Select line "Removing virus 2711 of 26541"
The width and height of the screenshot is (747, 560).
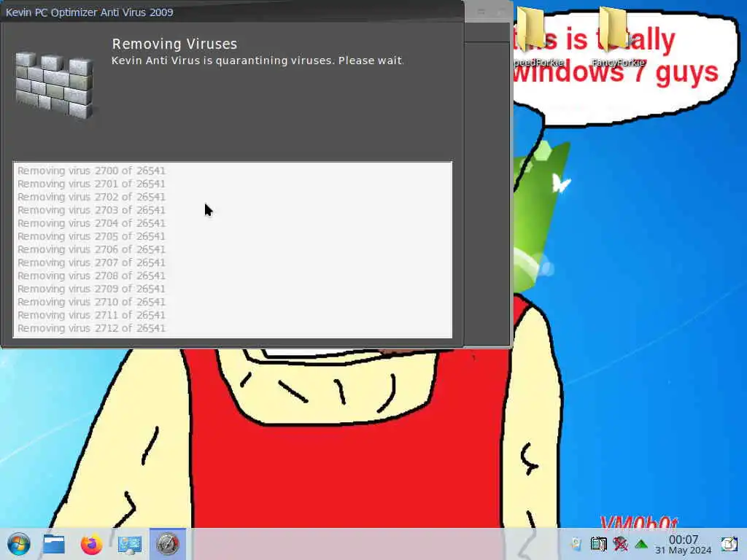[91, 315]
